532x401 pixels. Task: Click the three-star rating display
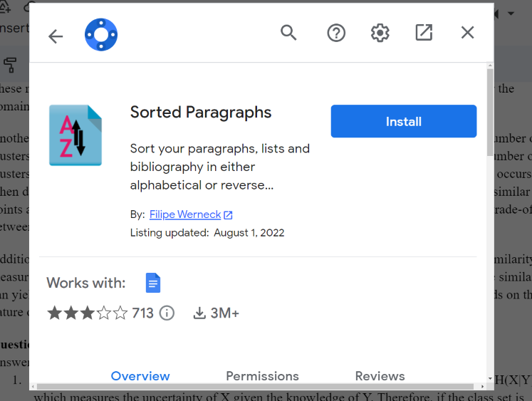[87, 313]
